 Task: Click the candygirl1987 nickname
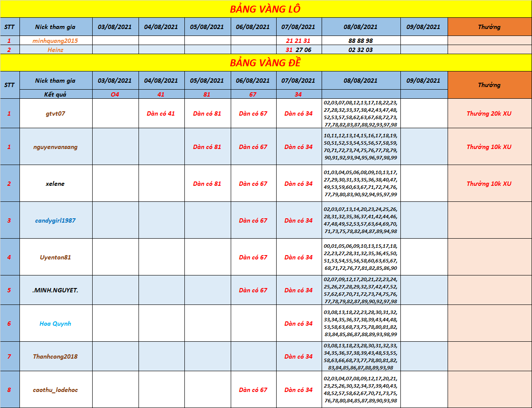tap(55, 220)
